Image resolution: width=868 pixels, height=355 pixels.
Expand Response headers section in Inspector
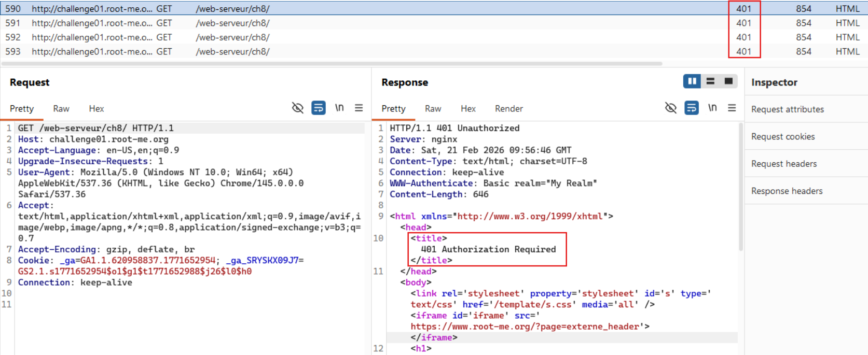[x=787, y=191]
